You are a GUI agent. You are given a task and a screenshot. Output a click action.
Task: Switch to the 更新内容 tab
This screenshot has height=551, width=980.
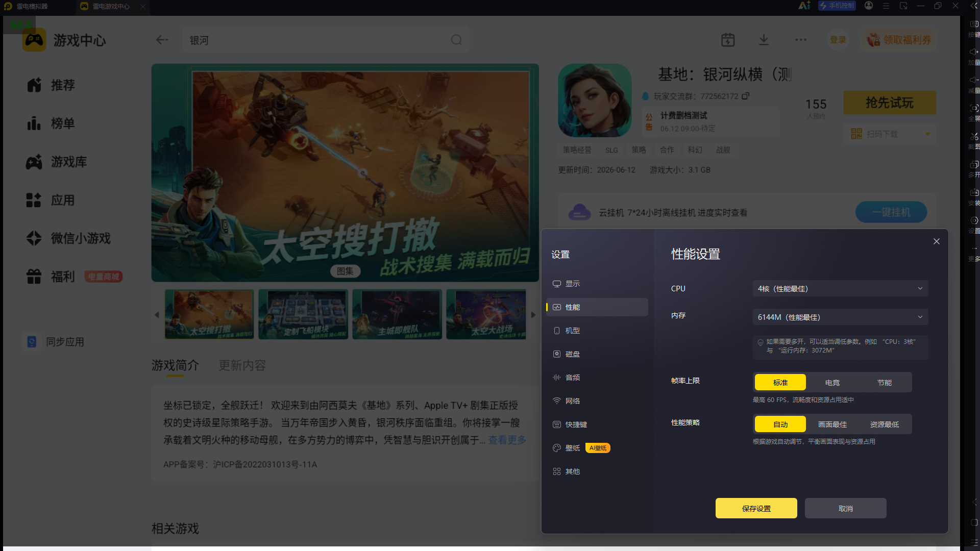coord(242,365)
